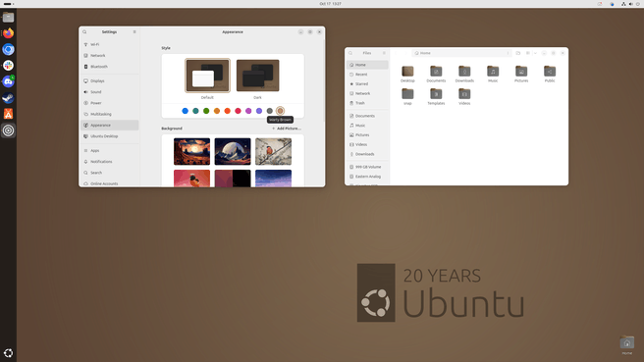Image resolution: width=644 pixels, height=362 pixels.
Task: Open App Center from the dock
Action: [x=8, y=114]
